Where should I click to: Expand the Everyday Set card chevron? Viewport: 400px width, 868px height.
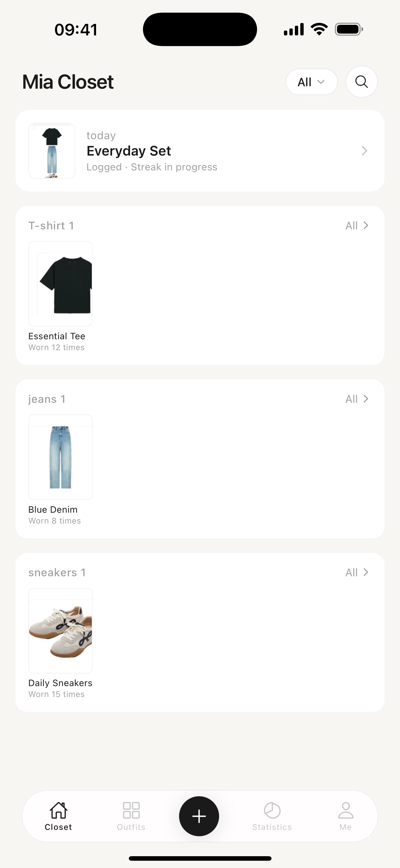[364, 151]
